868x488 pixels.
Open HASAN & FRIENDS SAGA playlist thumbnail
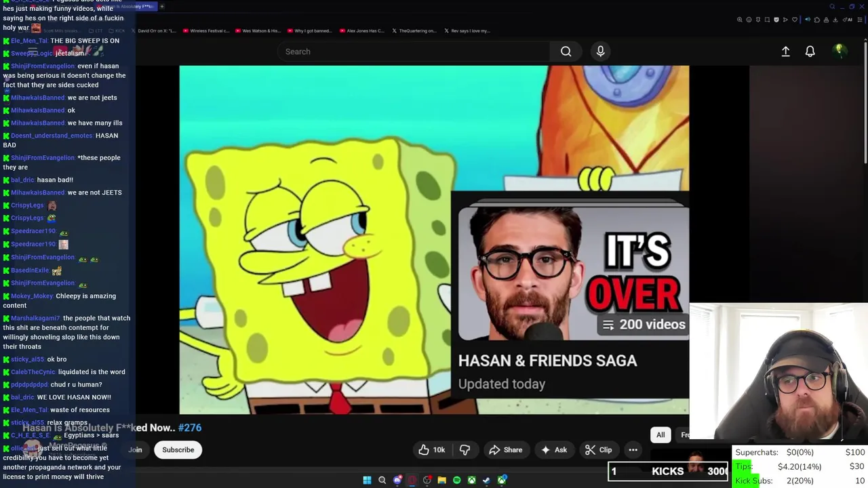(574, 274)
